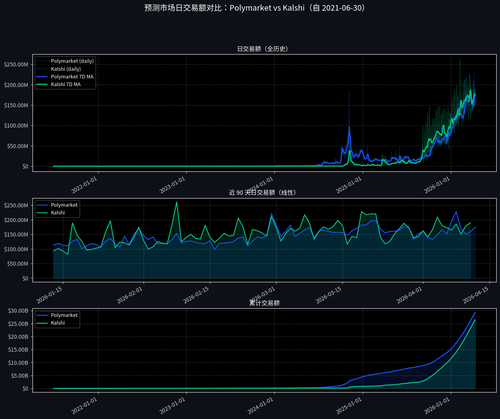Click "Kalshi" in the 近 90 天 chart legend

point(58,213)
